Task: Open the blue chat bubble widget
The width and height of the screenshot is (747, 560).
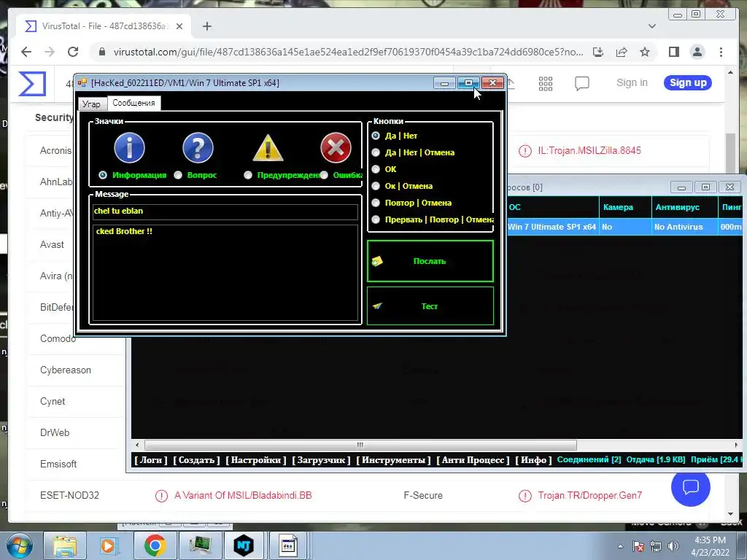Action: 690,486
